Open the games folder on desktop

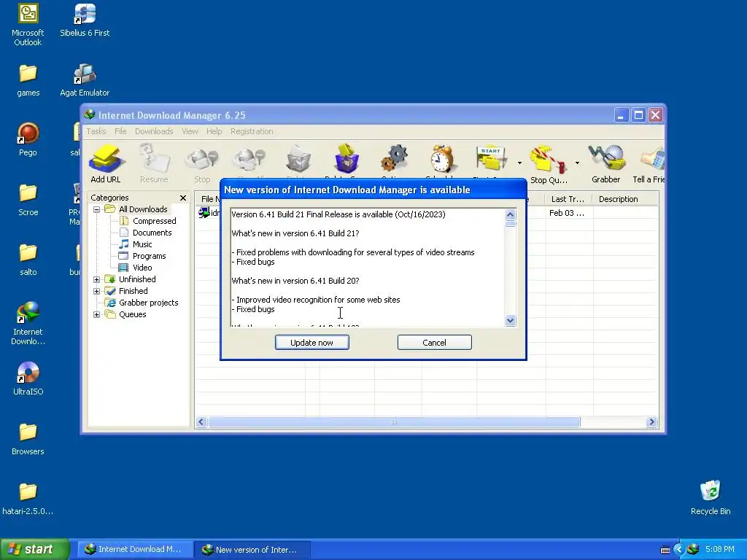(x=28, y=80)
